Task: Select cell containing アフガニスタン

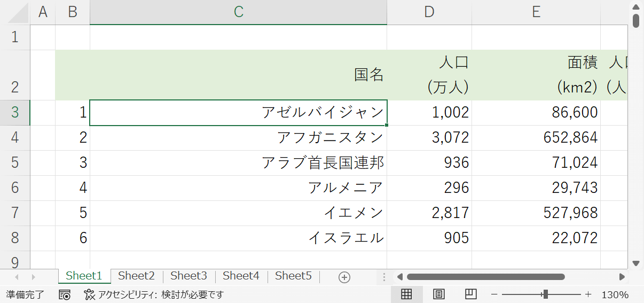Action: coord(238,138)
